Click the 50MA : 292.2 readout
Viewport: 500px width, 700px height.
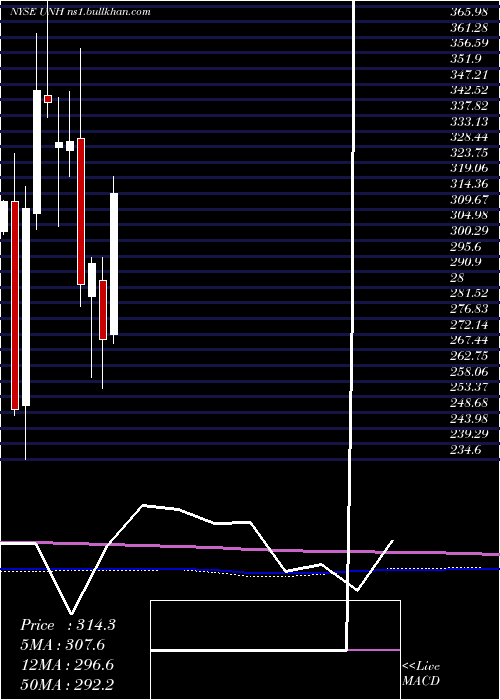[67, 685]
